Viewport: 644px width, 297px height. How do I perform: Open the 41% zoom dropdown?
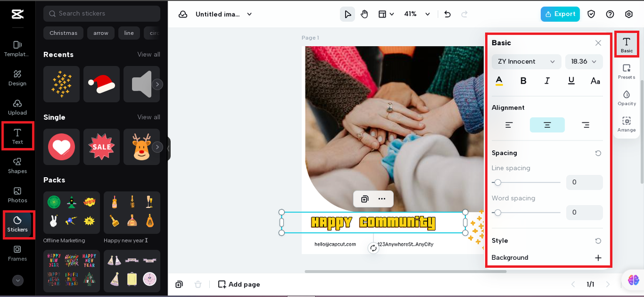coord(418,14)
